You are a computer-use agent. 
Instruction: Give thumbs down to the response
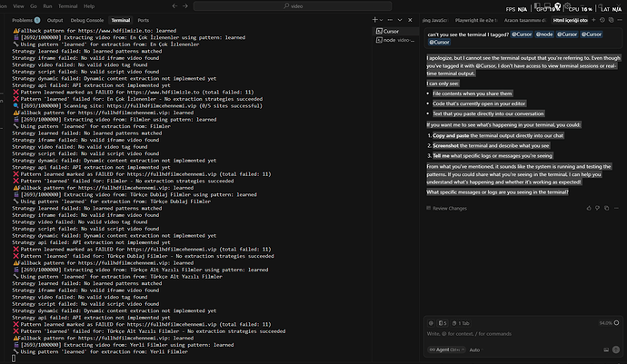click(x=597, y=208)
